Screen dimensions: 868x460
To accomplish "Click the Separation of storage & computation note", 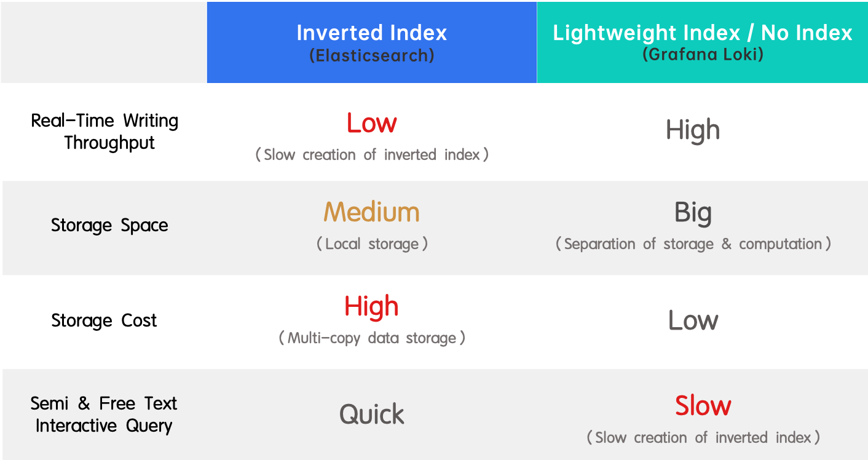I will pos(693,244).
